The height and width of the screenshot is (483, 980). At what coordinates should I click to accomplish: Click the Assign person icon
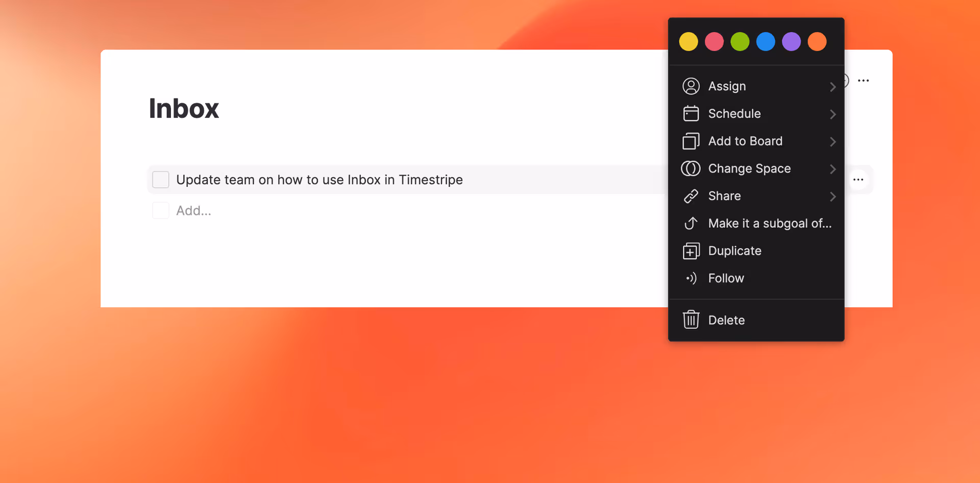pos(692,86)
